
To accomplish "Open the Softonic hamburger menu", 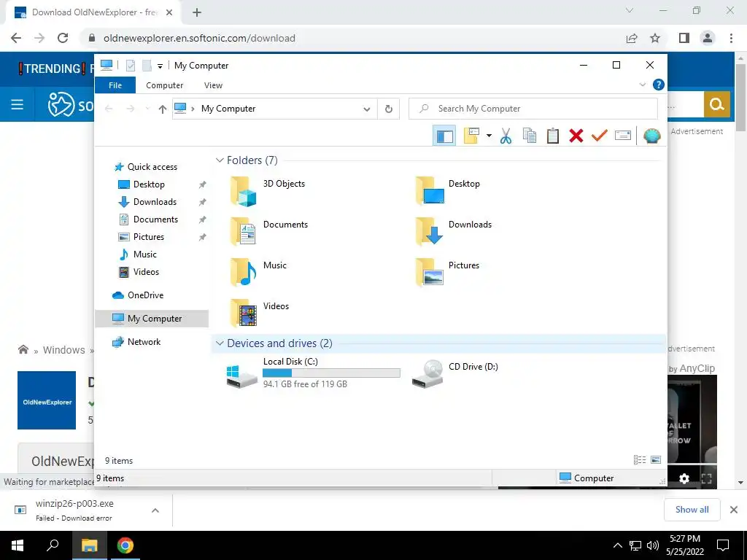I will click(18, 104).
